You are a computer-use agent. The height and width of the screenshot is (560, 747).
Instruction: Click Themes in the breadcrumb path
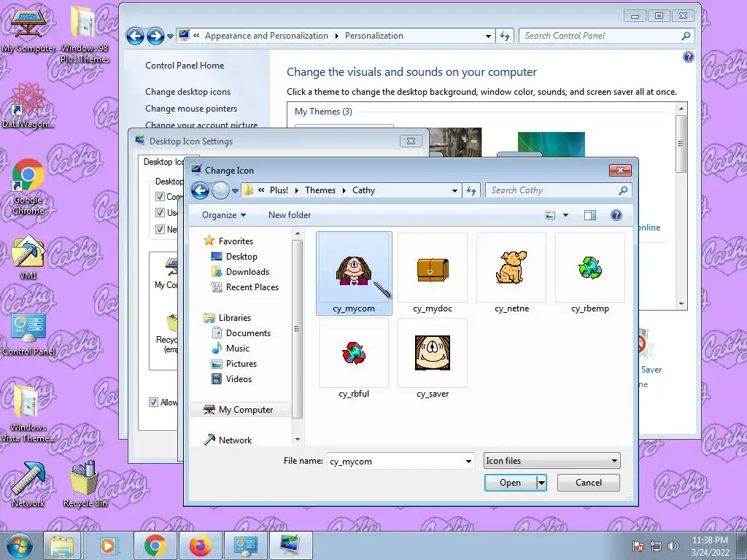pyautogui.click(x=320, y=190)
